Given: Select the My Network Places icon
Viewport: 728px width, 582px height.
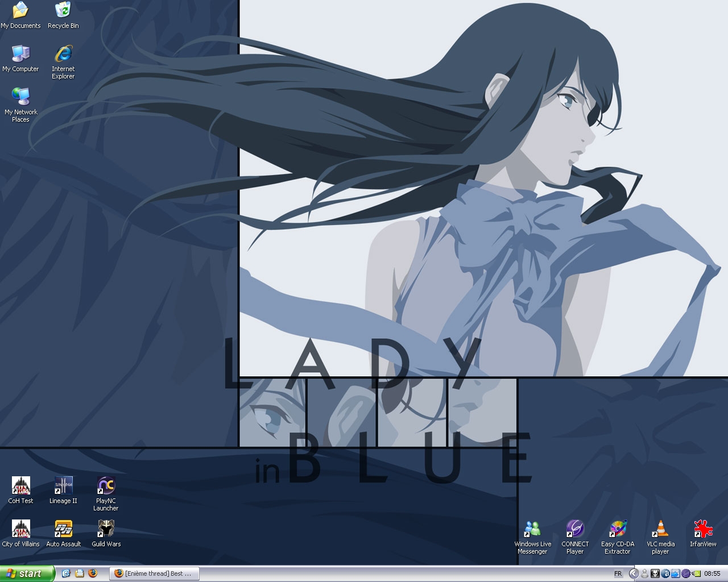Looking at the screenshot, I should point(20,106).
